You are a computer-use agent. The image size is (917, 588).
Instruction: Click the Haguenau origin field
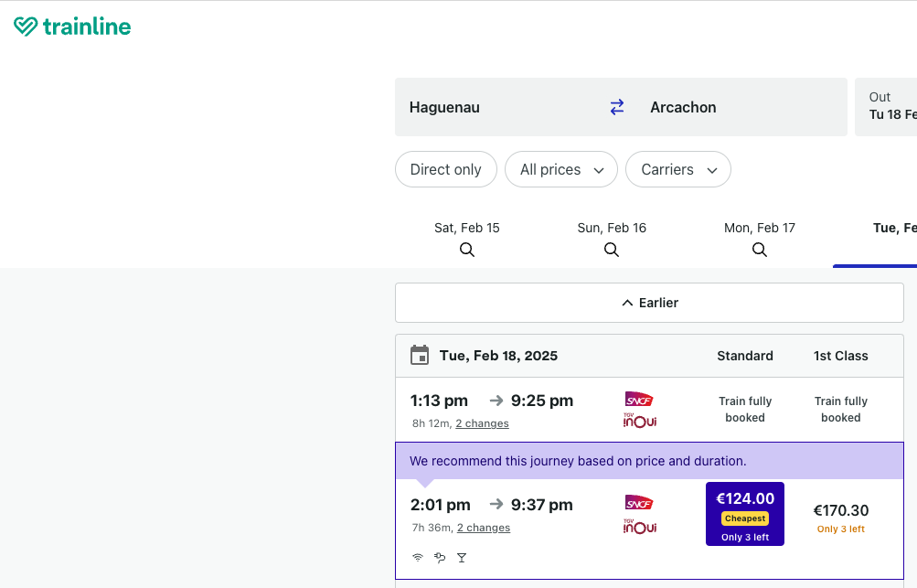click(494, 107)
